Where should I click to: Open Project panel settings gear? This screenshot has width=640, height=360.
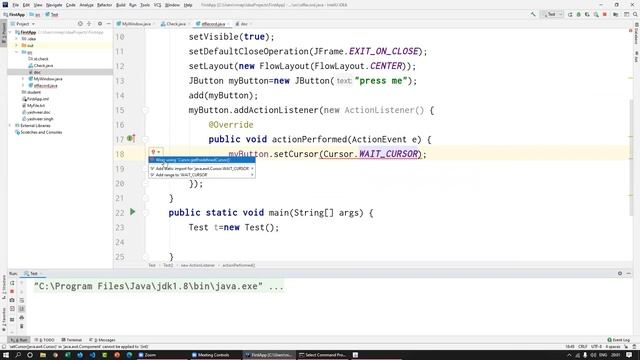click(100, 24)
